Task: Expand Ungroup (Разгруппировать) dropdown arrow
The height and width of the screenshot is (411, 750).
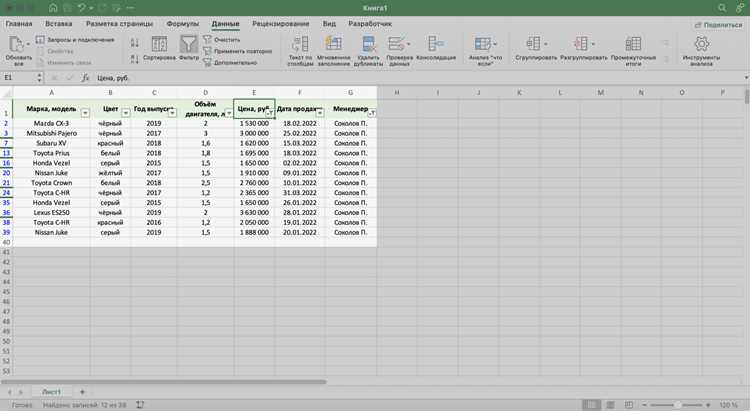Action: click(x=593, y=44)
